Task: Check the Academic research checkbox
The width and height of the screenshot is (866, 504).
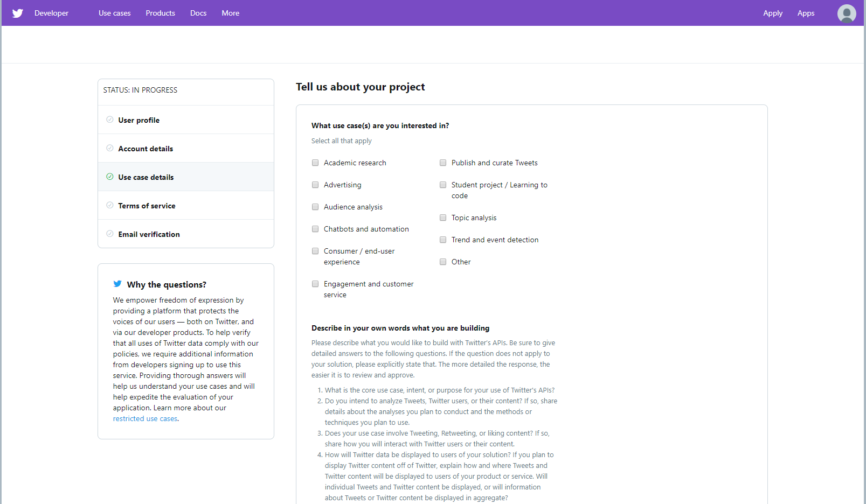Action: pyautogui.click(x=315, y=163)
